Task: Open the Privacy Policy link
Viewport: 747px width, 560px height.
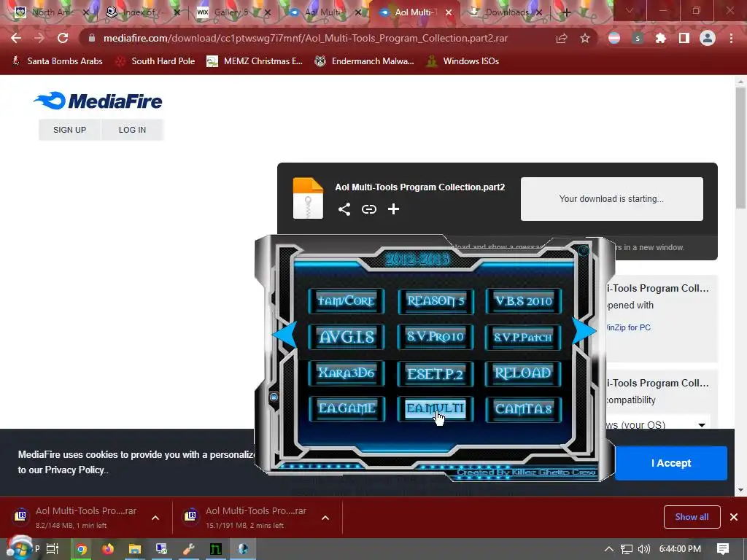Action: tap(74, 470)
